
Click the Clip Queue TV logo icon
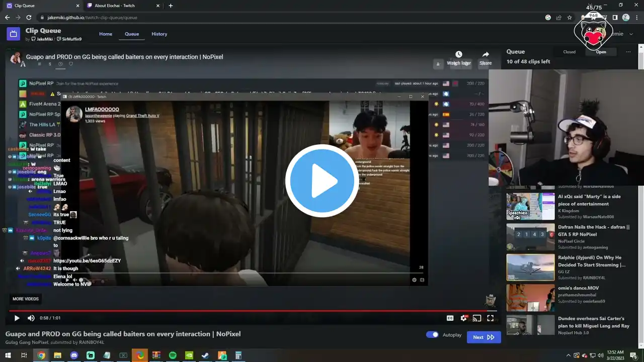pyautogui.click(x=14, y=34)
